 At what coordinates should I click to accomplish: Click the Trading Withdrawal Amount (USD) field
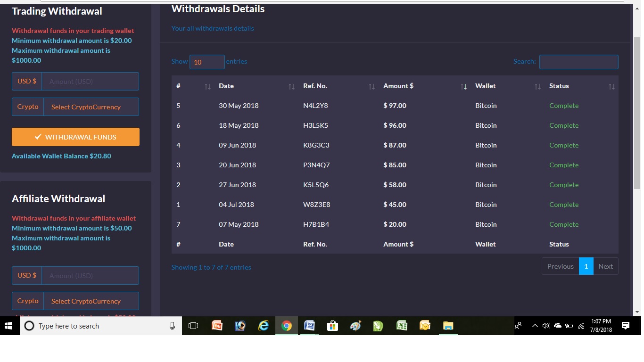91,82
